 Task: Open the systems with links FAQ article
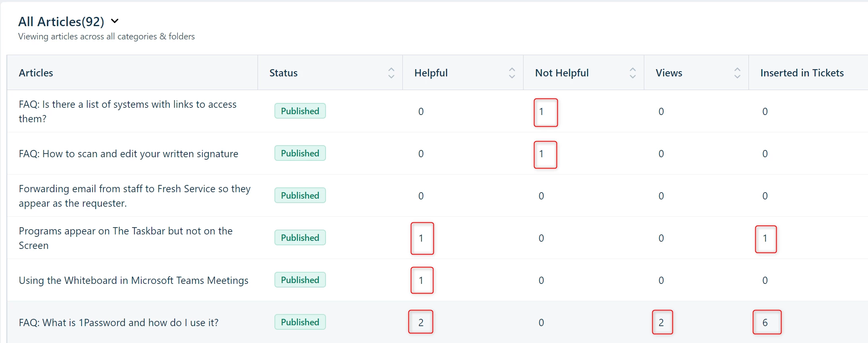coord(128,111)
